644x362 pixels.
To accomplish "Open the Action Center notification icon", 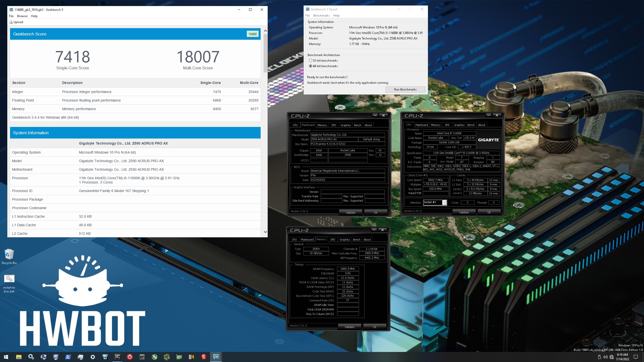I will (636, 357).
